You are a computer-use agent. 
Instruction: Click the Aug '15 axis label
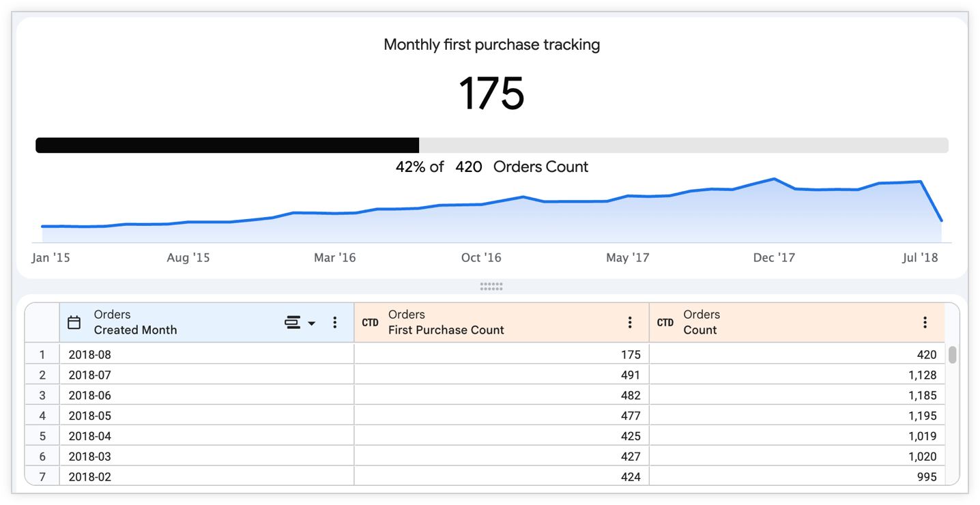(188, 258)
